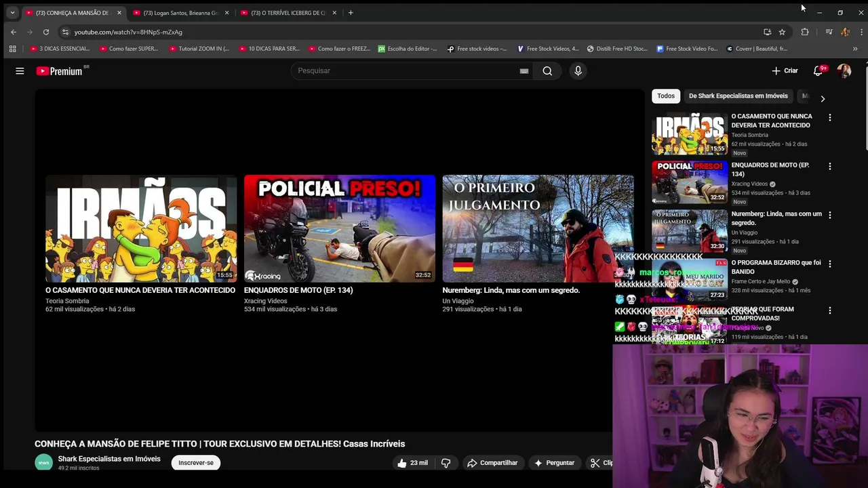
Task: Click the address bar URL
Action: pos(128,32)
